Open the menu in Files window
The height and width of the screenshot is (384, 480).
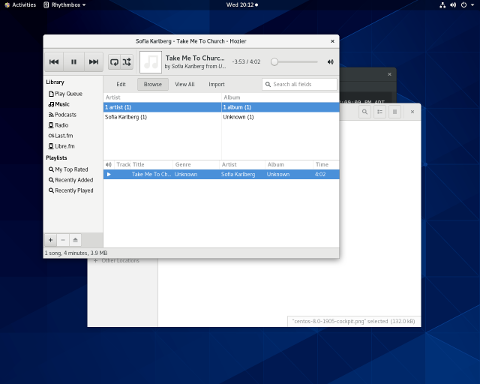(395, 112)
